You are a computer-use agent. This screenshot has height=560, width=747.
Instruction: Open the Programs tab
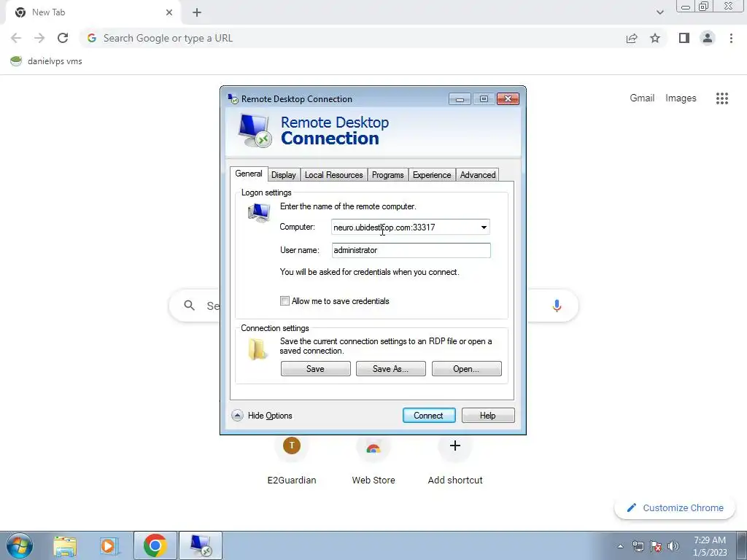388,175
